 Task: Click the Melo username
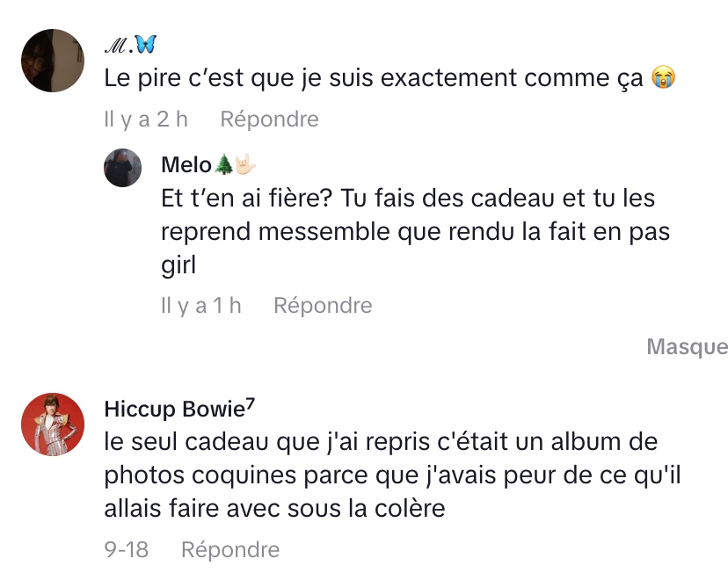[186, 164]
